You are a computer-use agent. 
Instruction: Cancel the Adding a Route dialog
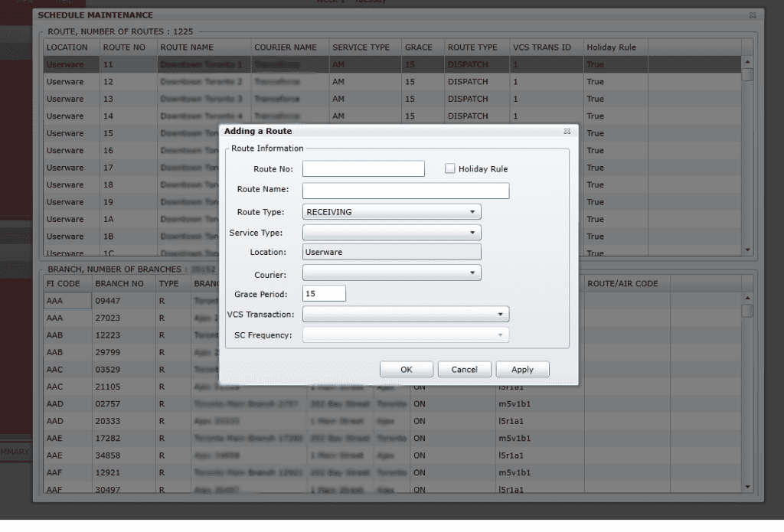click(464, 368)
